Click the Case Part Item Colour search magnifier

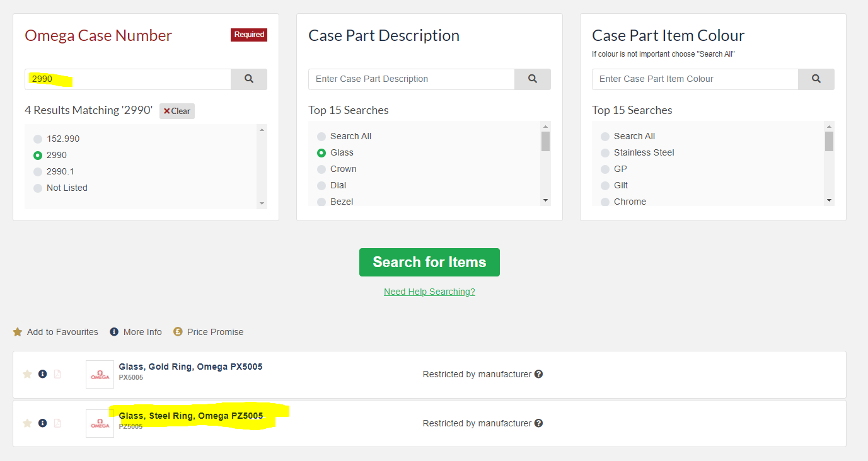816,79
